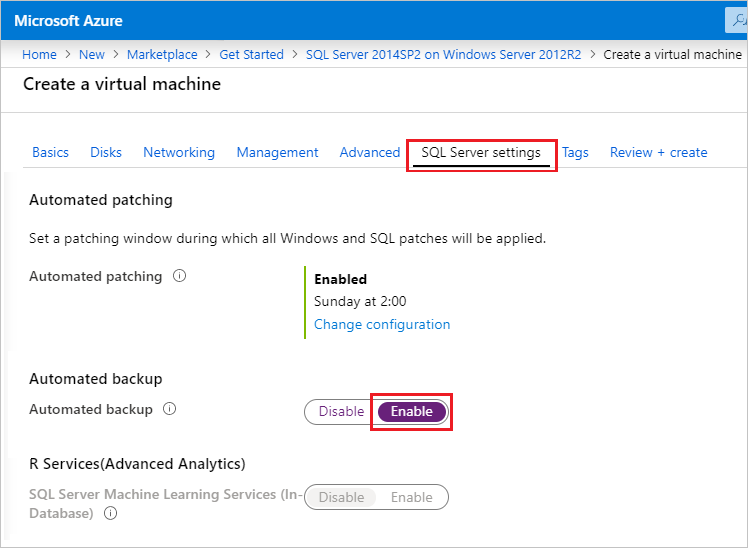This screenshot has height=551, width=749.
Task: Click 'Create a virtual machine' breadcrumb text
Action: pyautogui.click(x=673, y=54)
